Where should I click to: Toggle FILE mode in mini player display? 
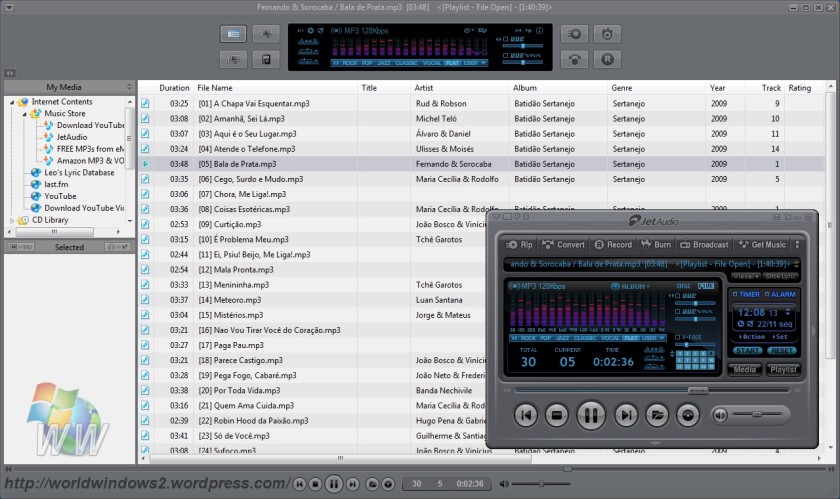[706, 286]
